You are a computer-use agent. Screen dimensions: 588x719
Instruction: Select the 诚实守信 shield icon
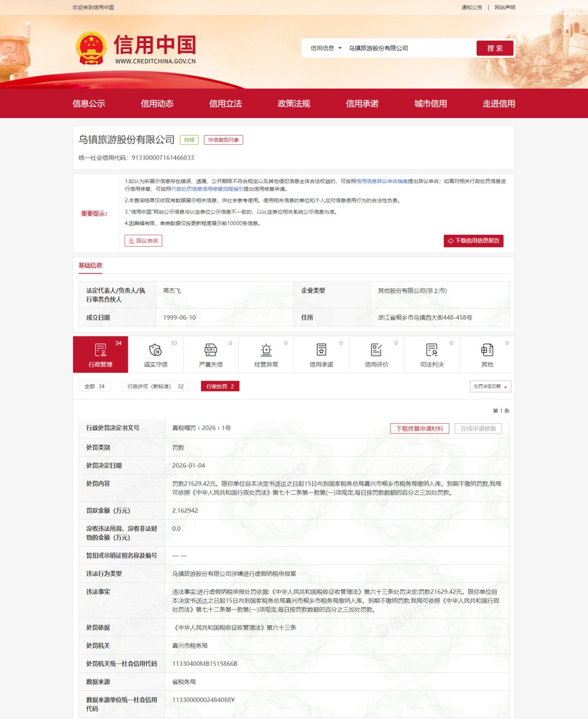pyautogui.click(x=155, y=350)
